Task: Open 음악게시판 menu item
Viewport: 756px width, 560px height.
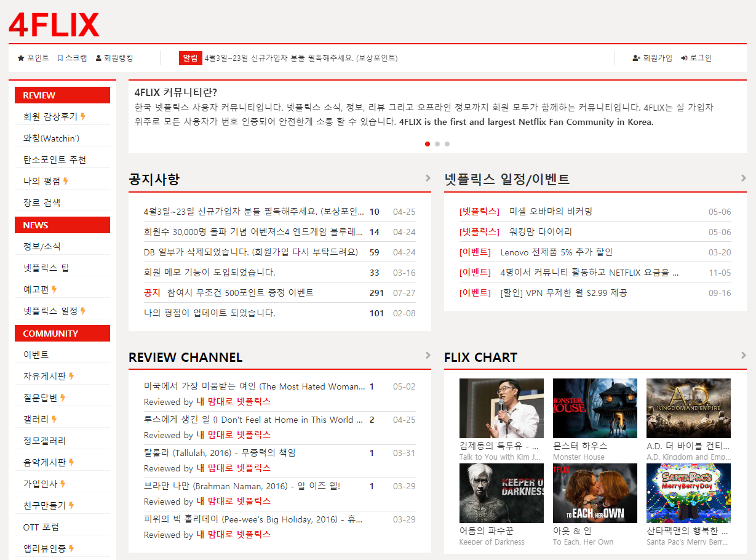Action: pyautogui.click(x=49, y=462)
